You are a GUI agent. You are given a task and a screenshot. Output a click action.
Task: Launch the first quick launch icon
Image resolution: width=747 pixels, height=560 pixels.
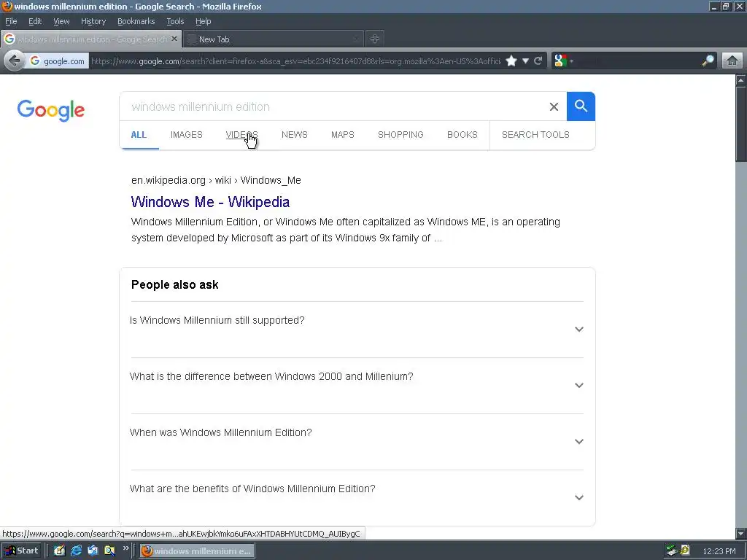[59, 551]
